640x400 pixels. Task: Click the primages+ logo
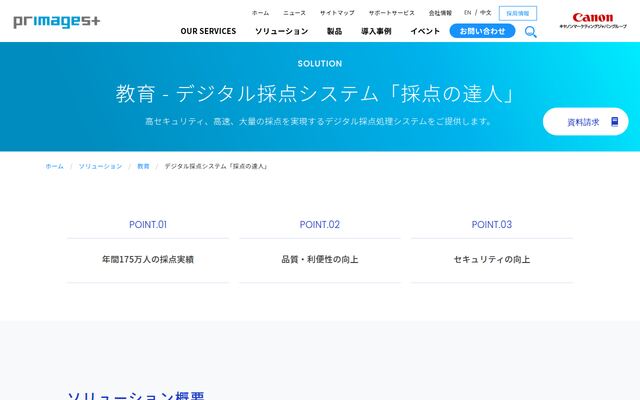56,21
